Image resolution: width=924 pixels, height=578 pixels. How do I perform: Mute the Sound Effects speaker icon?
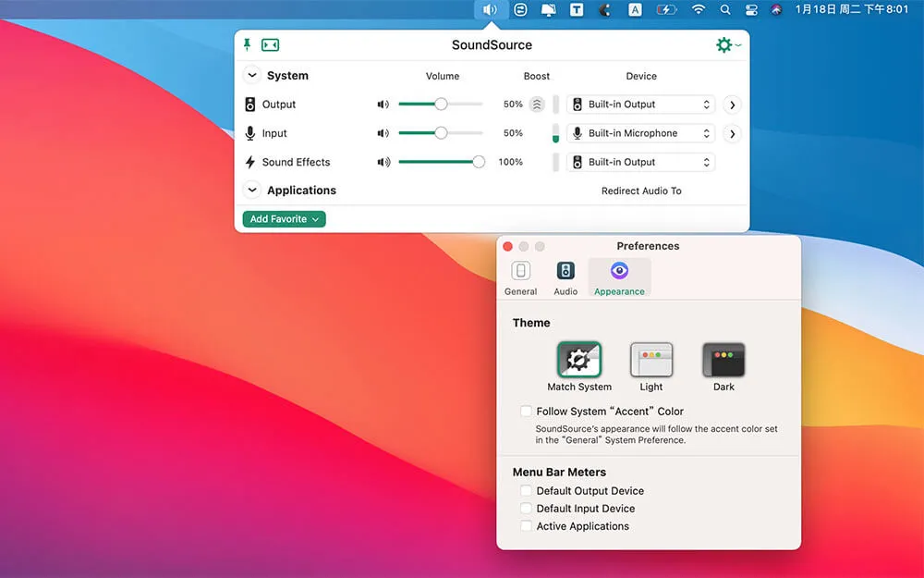click(383, 162)
